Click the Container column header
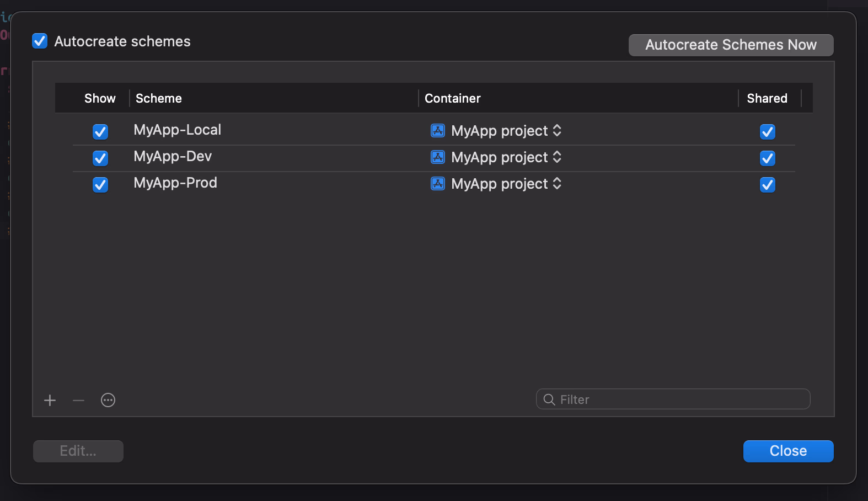Image resolution: width=868 pixels, height=501 pixels. (x=452, y=98)
